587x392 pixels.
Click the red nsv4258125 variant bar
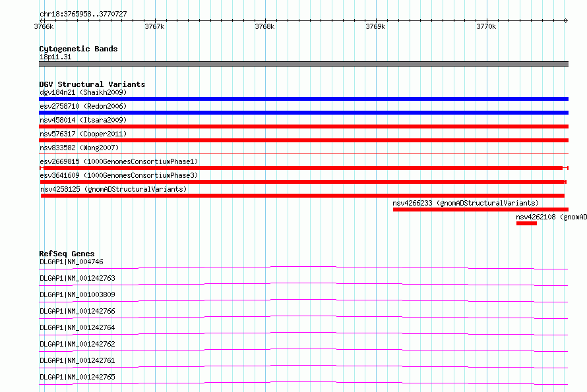point(303,196)
